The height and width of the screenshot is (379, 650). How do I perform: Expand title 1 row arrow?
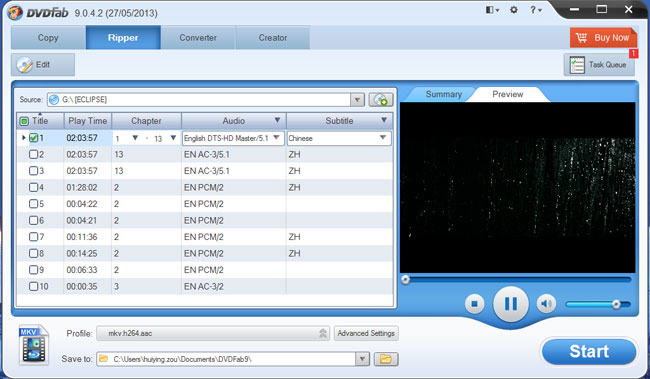tap(23, 138)
